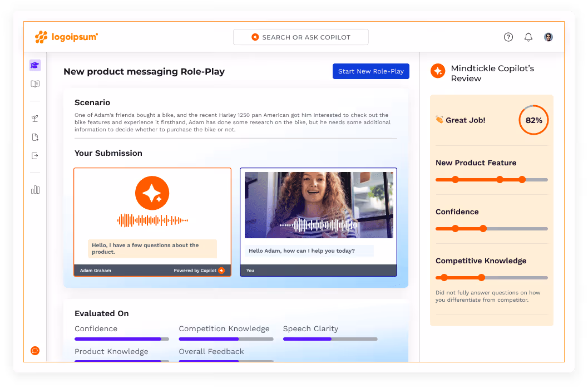Screen dimensions: 588x388
Task: Click the Search or Ask Copilot field
Action: click(x=301, y=37)
